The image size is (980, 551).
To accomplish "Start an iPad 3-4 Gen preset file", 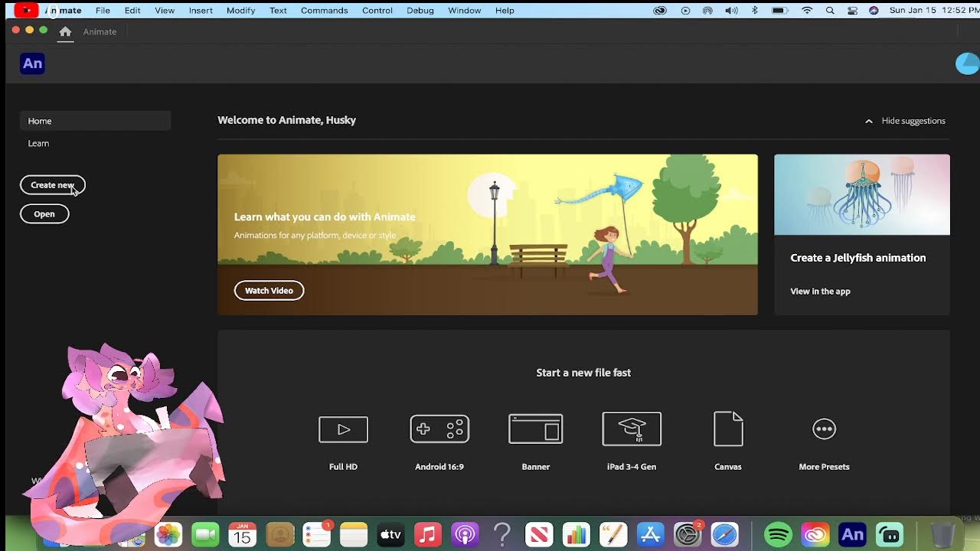I will [632, 429].
